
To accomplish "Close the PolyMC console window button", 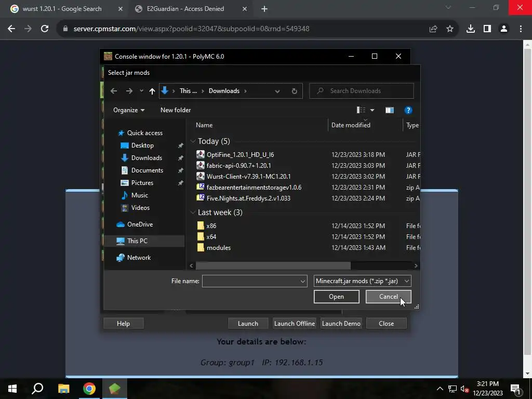I will pyautogui.click(x=386, y=324).
